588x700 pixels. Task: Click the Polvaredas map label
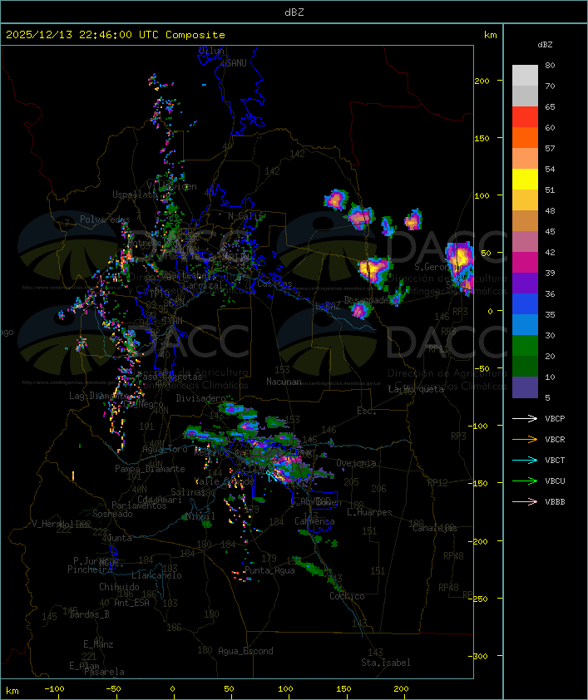tap(105, 219)
